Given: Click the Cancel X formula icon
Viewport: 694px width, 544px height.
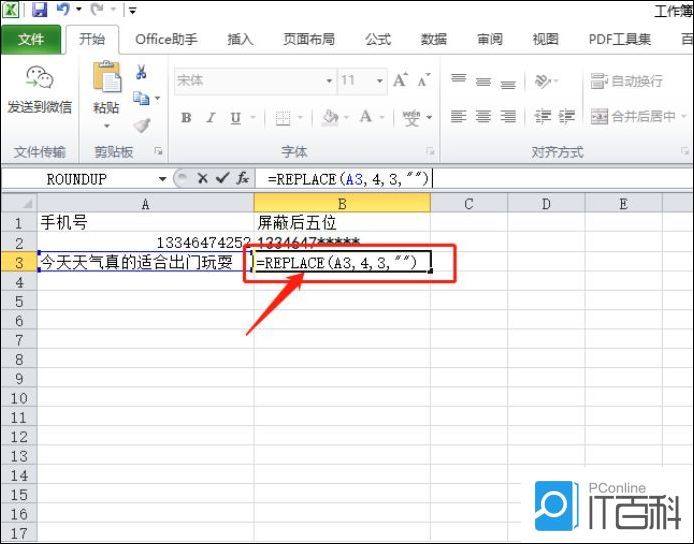Looking at the screenshot, I should (202, 179).
